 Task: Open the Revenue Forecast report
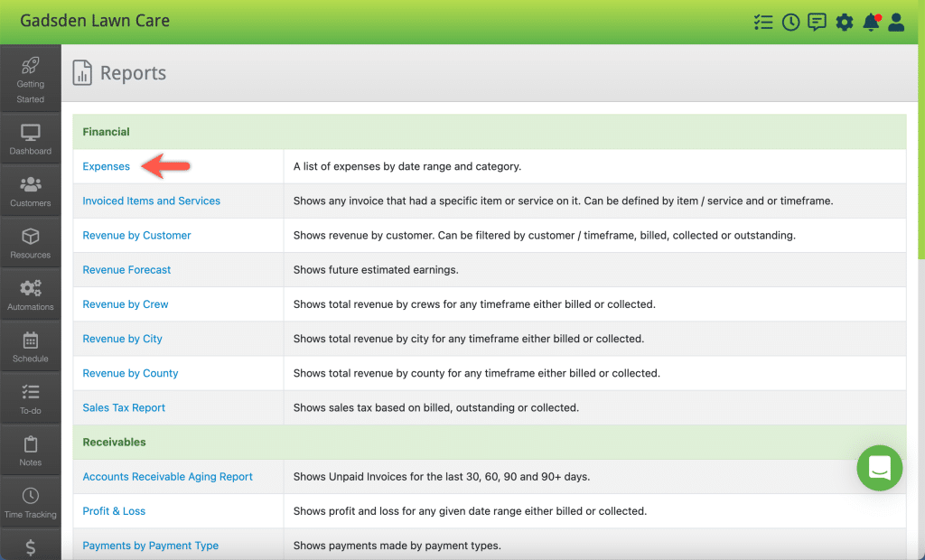126,270
